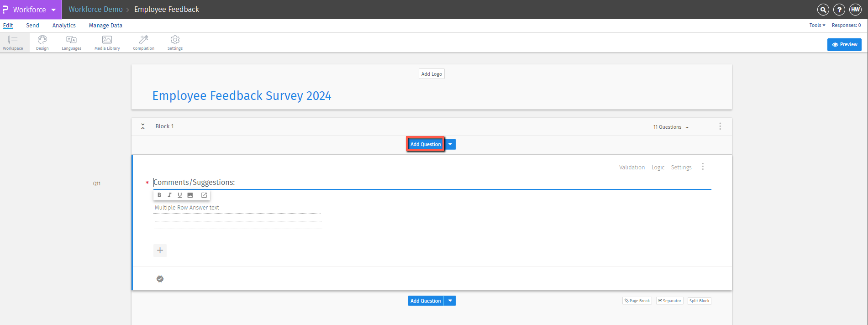Image resolution: width=868 pixels, height=325 pixels.
Task: Insert a Separator
Action: (670, 301)
